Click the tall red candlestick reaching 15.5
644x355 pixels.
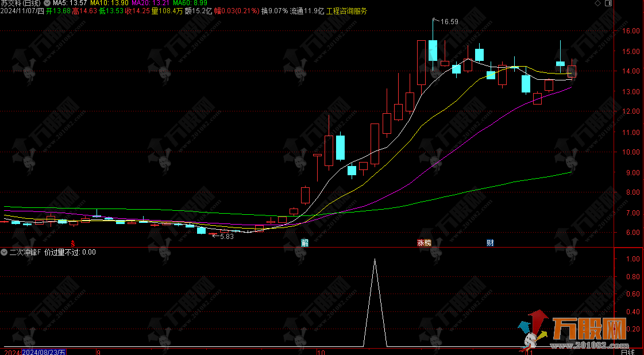[421, 63]
